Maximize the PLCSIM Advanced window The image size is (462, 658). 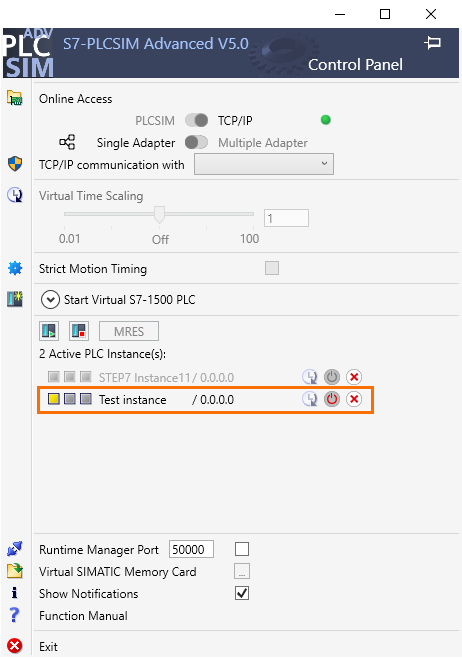(385, 14)
